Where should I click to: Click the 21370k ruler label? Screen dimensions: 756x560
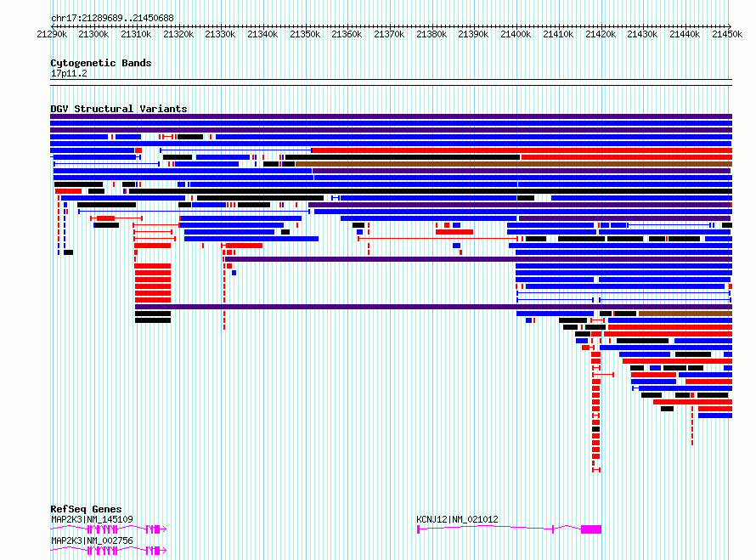point(390,34)
